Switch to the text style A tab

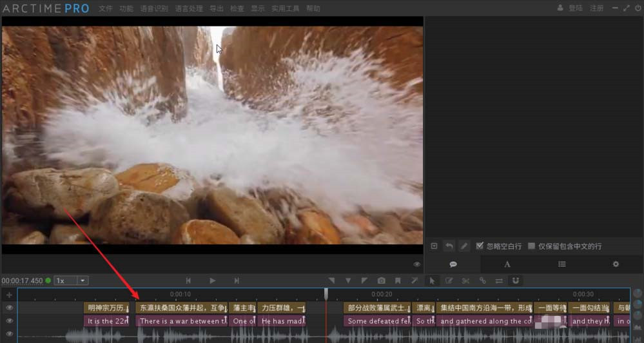507,264
